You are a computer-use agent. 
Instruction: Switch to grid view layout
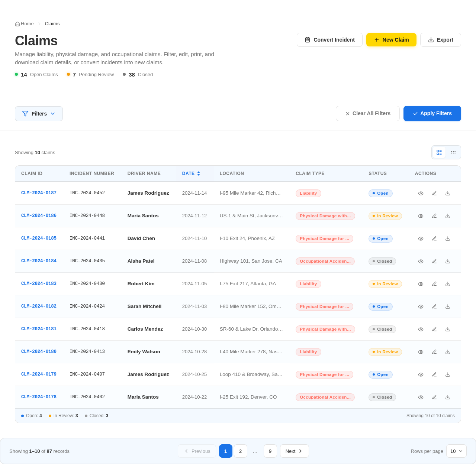[x=453, y=152]
